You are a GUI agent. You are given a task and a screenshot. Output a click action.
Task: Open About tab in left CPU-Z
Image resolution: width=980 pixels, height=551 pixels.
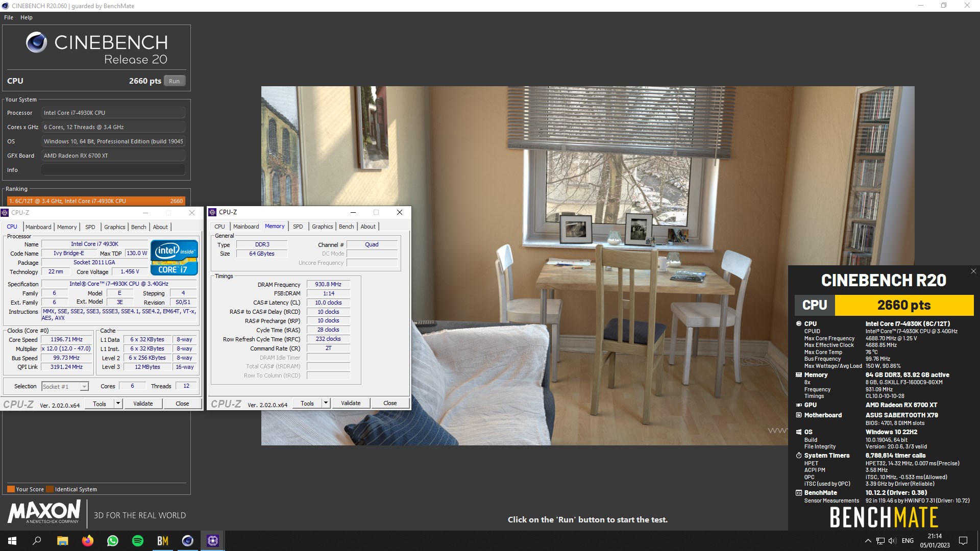point(160,227)
